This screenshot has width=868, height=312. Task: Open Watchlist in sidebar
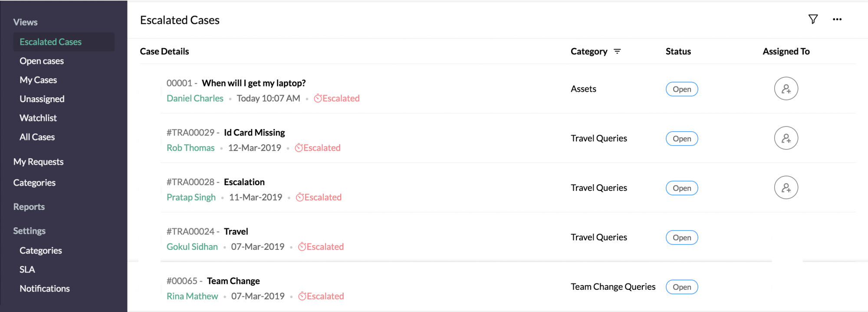(38, 118)
